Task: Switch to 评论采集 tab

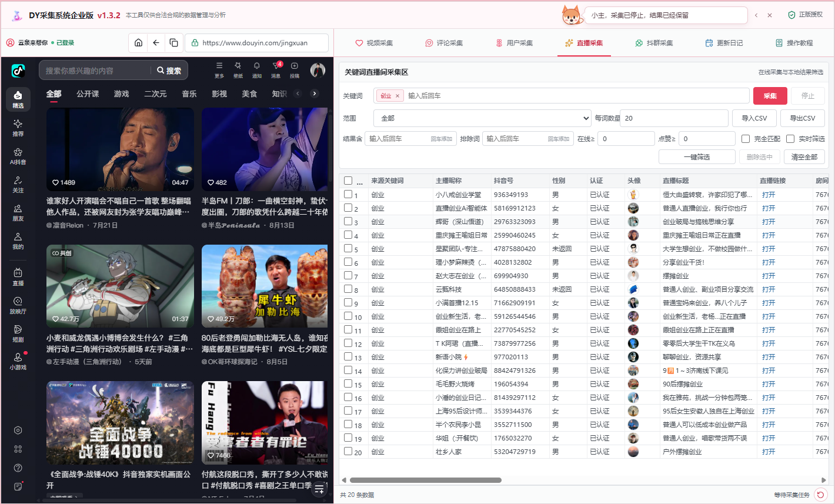Action: pyautogui.click(x=444, y=43)
